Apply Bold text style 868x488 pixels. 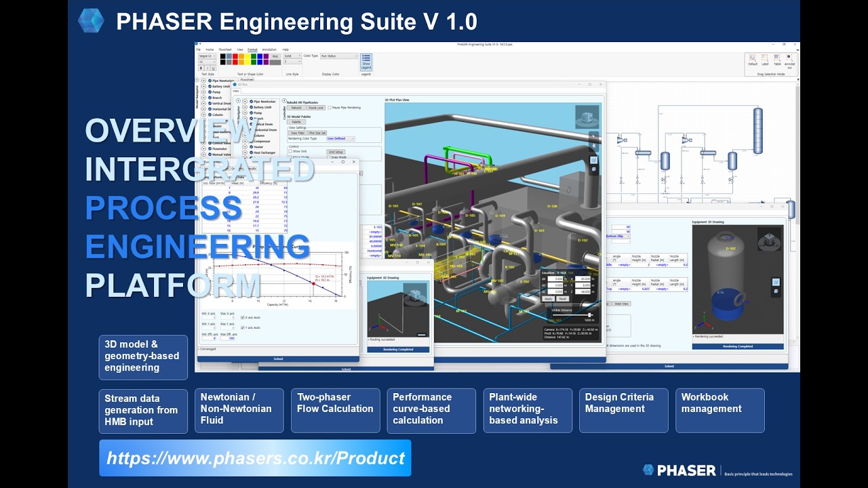point(201,68)
